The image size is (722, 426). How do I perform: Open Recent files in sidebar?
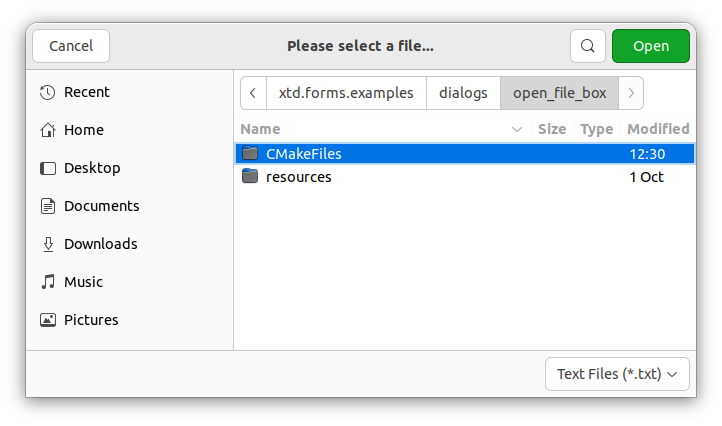(x=86, y=92)
